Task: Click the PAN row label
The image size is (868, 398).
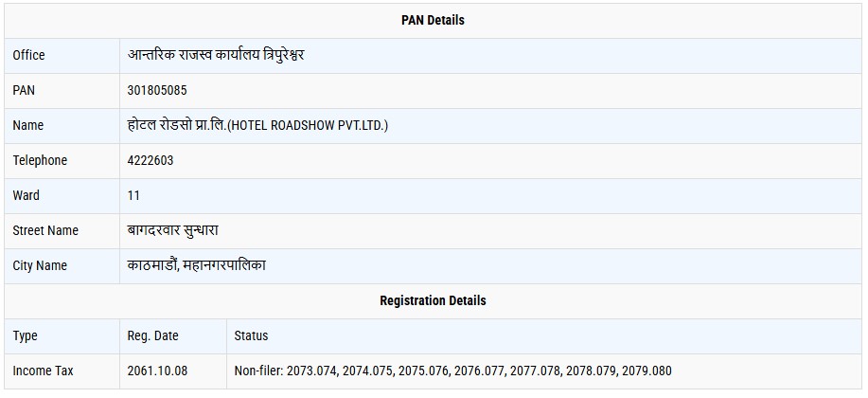Action: (x=24, y=90)
